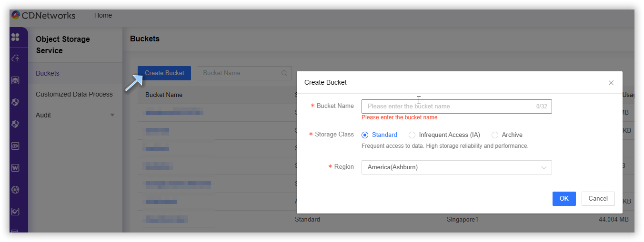This screenshot has height=242, width=644.
Task: Click the four-dot apps grid icon in sidebar
Action: 15,37
